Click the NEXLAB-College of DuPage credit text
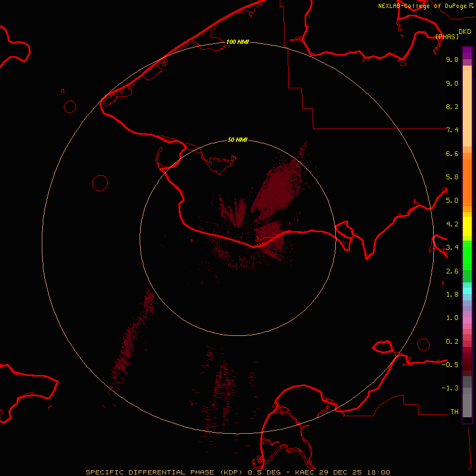Image resolution: width=476 pixels, height=476 pixels. coord(423,6)
